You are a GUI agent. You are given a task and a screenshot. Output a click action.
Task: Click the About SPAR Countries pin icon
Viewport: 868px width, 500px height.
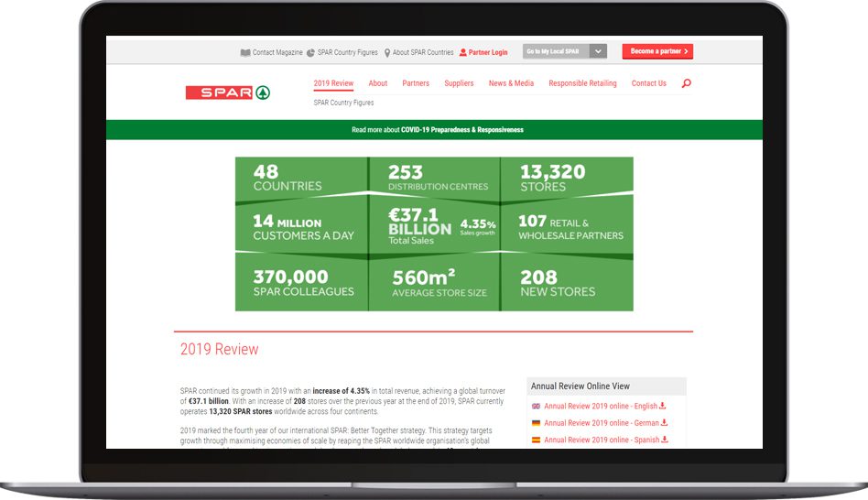(387, 52)
